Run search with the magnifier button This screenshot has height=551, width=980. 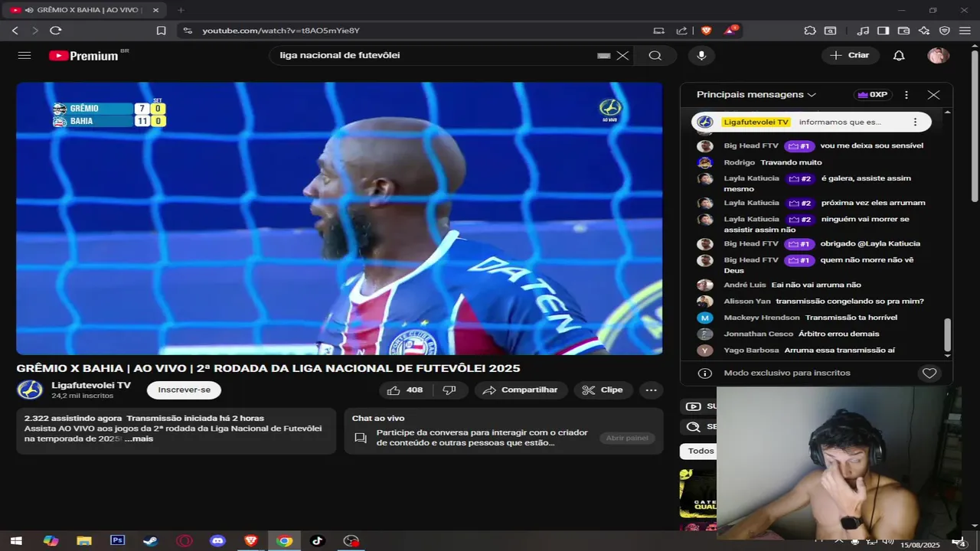pos(655,55)
